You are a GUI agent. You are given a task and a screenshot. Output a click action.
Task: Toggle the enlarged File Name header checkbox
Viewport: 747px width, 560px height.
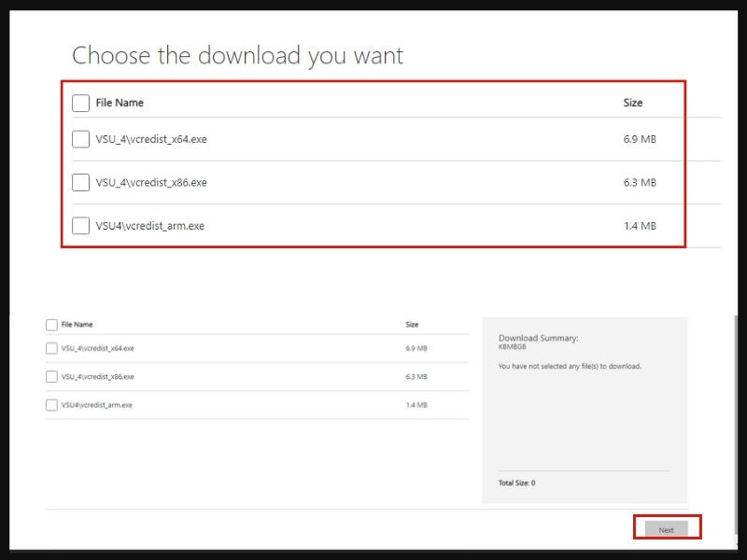(80, 103)
